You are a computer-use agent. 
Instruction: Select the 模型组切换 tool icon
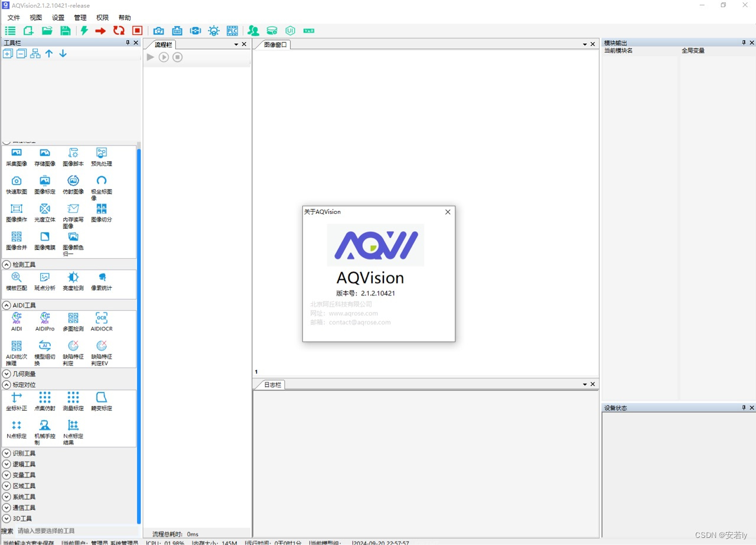[x=45, y=346]
